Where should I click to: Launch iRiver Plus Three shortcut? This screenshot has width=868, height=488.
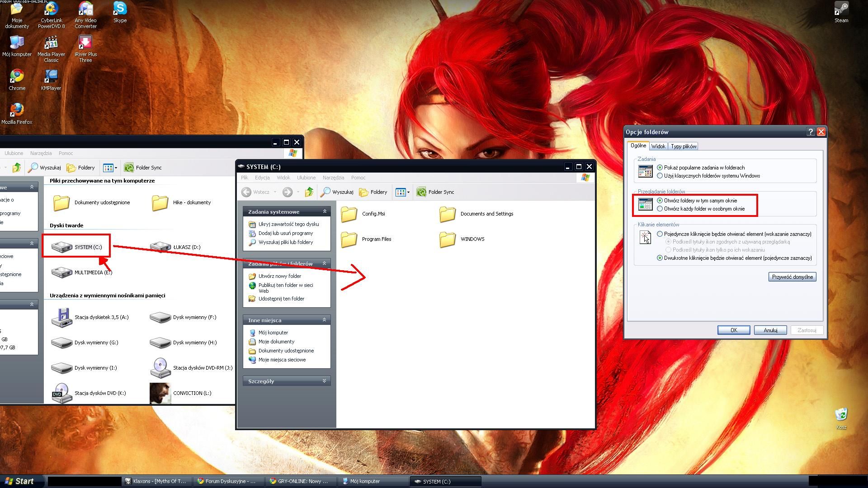[x=85, y=49]
